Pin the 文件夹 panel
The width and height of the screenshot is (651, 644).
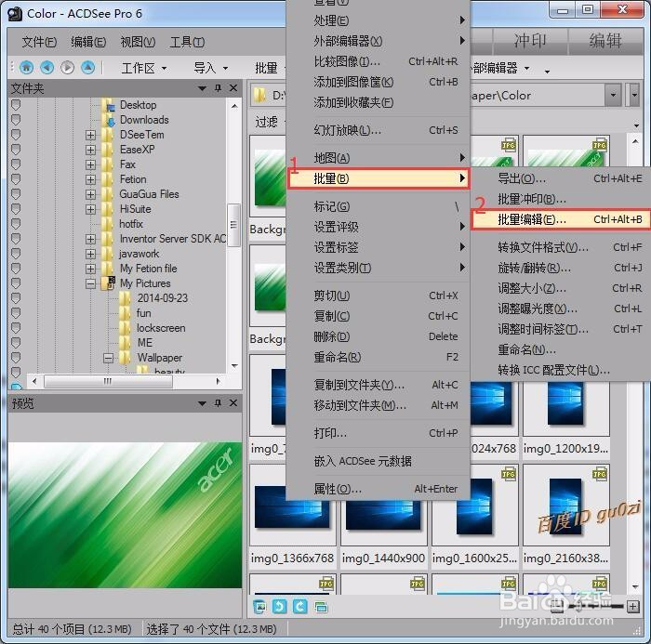218,88
